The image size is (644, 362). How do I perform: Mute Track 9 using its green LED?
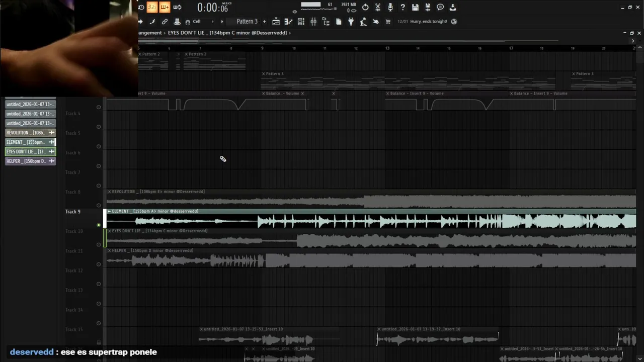coord(99,225)
